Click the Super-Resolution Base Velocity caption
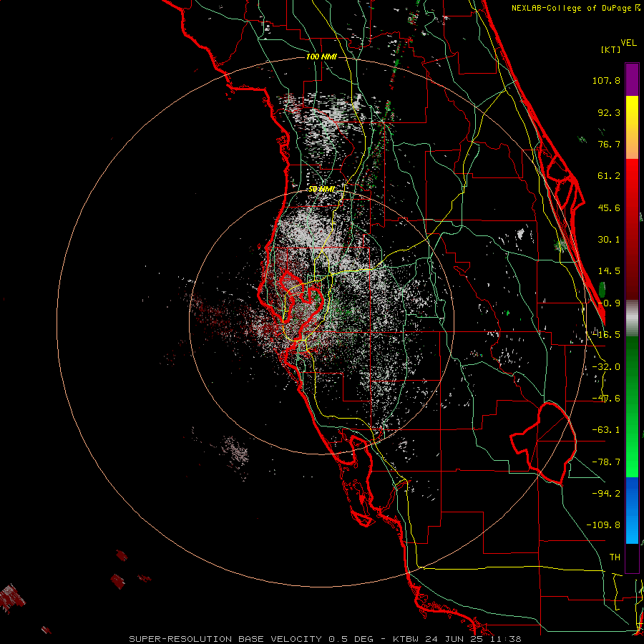 coord(325,639)
